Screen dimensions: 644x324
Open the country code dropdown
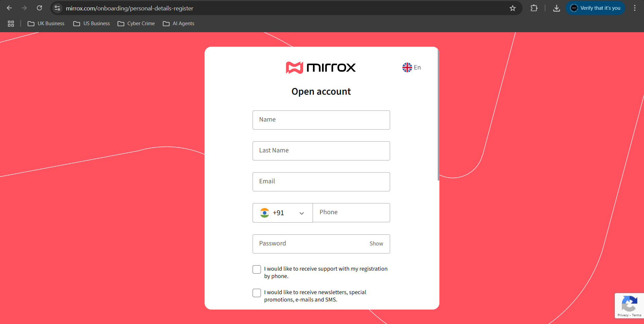pyautogui.click(x=301, y=213)
